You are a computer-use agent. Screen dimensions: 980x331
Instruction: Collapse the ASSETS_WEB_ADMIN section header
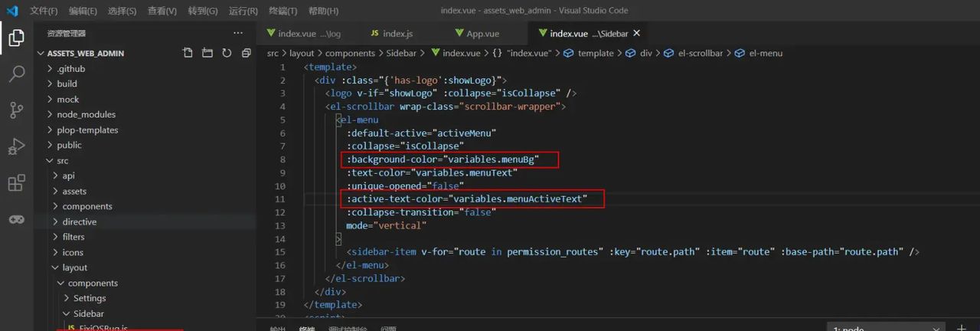coord(86,54)
